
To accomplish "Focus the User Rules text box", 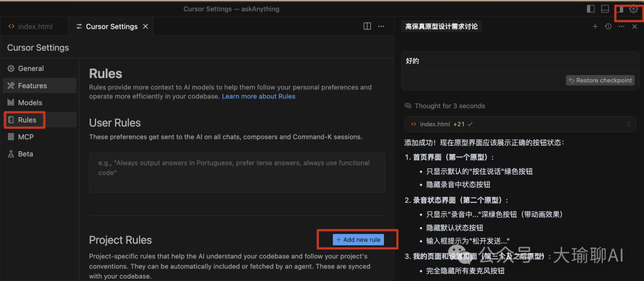I will [x=237, y=173].
